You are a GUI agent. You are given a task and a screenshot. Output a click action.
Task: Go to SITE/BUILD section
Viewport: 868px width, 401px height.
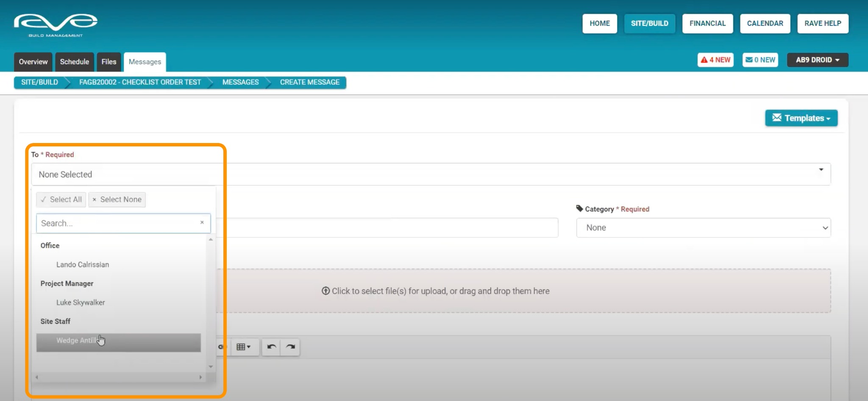(x=649, y=23)
